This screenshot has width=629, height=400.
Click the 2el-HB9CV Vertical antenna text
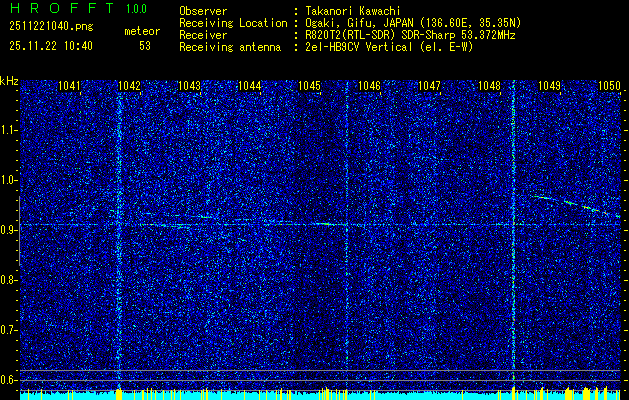click(x=389, y=47)
